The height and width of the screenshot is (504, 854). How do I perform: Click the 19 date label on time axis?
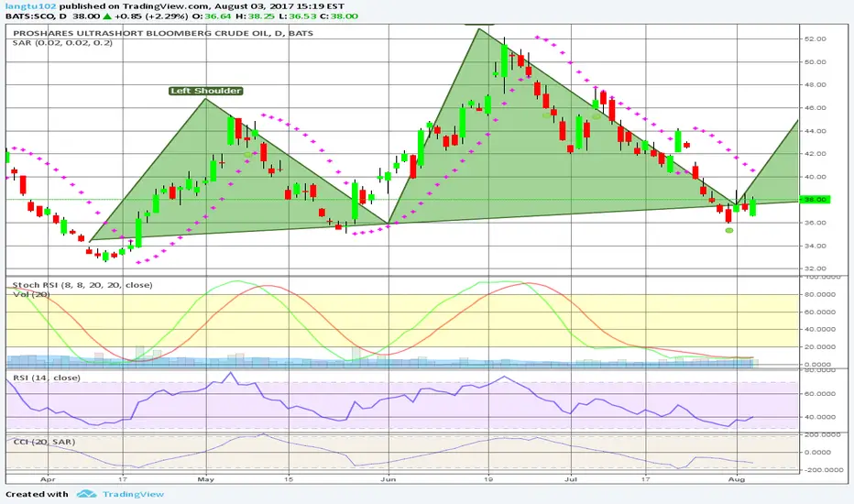pyautogui.click(x=488, y=479)
